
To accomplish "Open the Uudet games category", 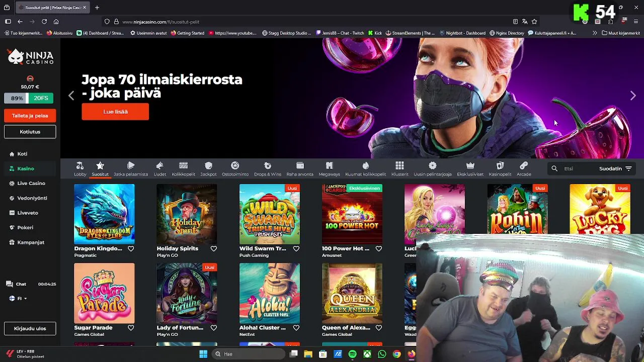I will click(159, 169).
